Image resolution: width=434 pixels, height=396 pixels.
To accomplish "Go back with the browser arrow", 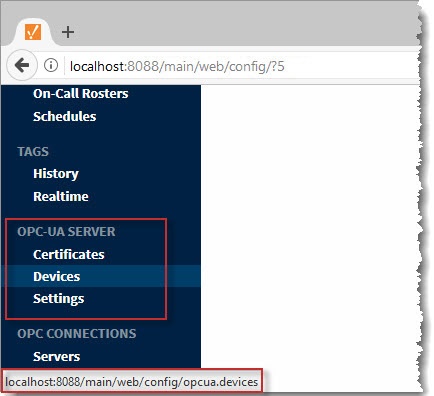I will [x=22, y=65].
